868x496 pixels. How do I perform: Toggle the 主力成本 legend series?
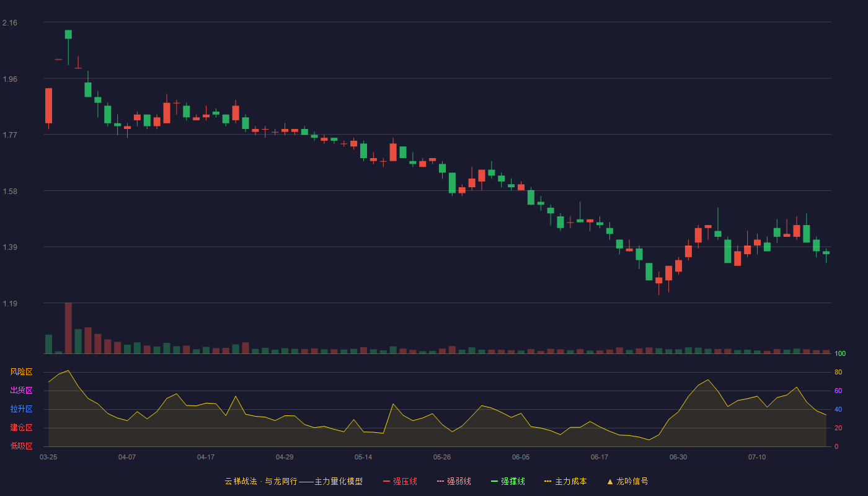[565, 481]
